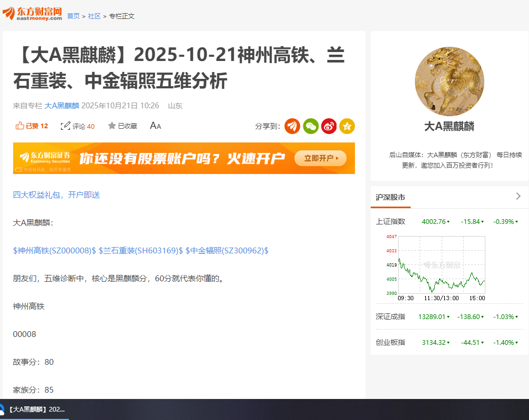Click the 故事分：80 line
The width and height of the screenshot is (529, 420).
tap(33, 362)
